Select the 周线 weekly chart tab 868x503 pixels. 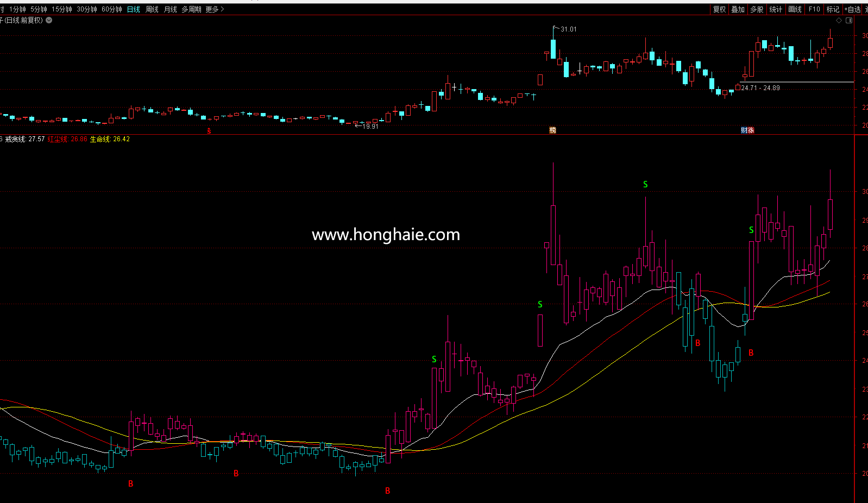pyautogui.click(x=152, y=9)
